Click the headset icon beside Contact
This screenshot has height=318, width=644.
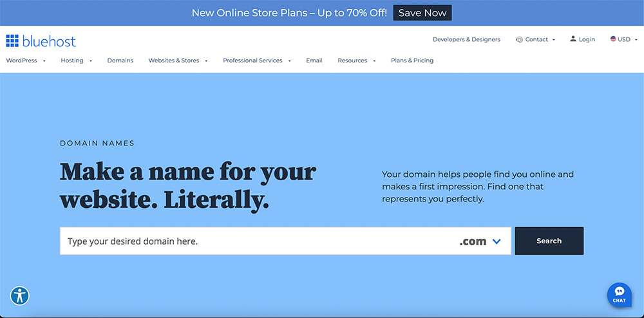tap(519, 40)
